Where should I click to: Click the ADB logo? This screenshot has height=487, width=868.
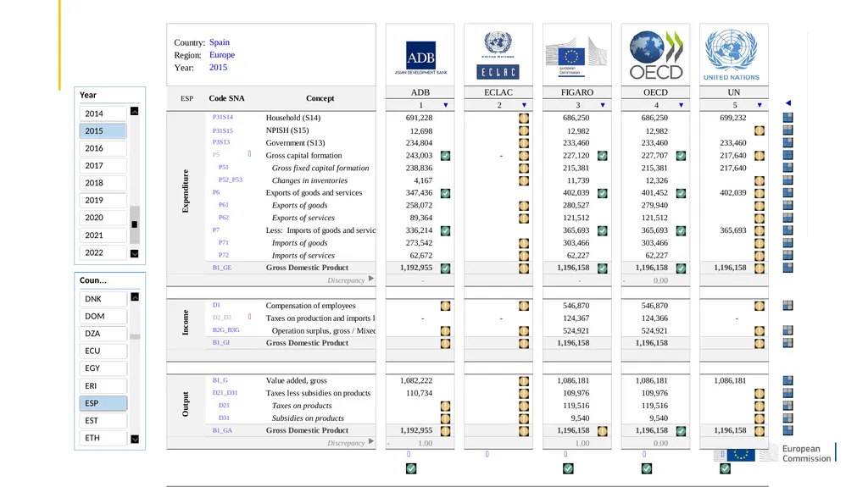(x=420, y=58)
